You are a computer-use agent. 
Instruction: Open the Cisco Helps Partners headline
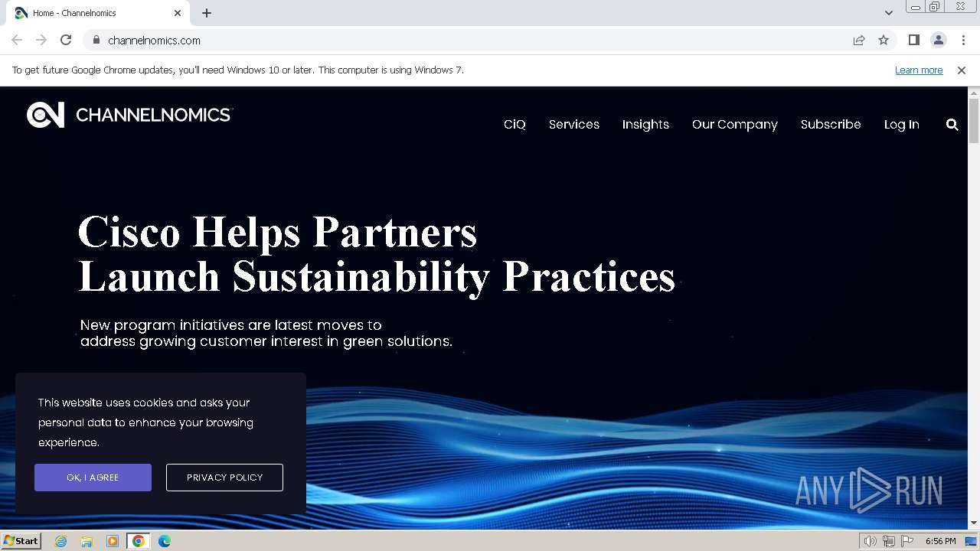pyautogui.click(x=376, y=254)
